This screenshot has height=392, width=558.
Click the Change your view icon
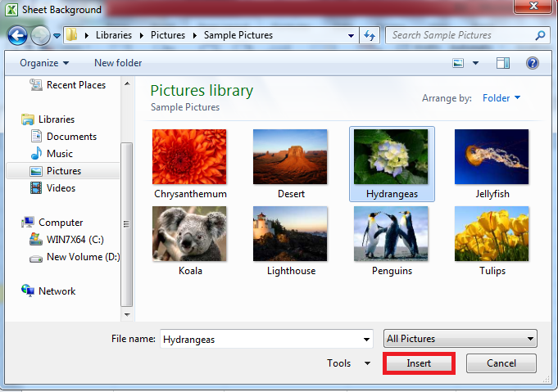[458, 63]
